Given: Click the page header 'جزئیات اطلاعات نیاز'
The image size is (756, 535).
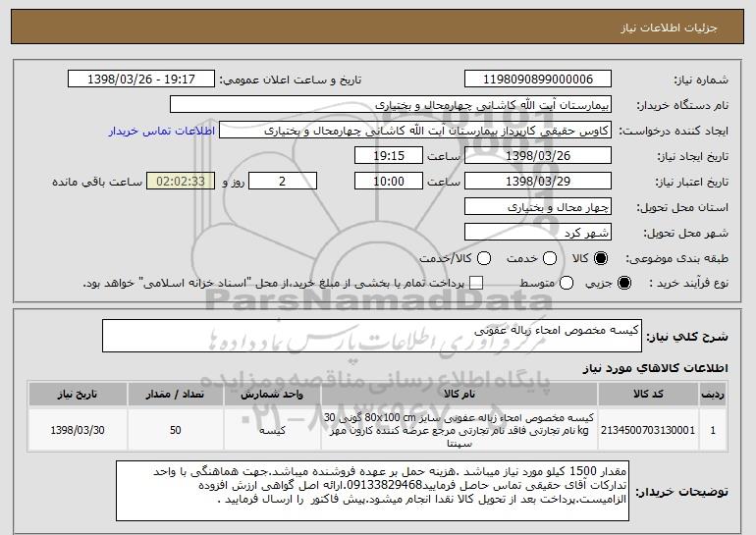Looking at the screenshot, I should click(x=669, y=27).
